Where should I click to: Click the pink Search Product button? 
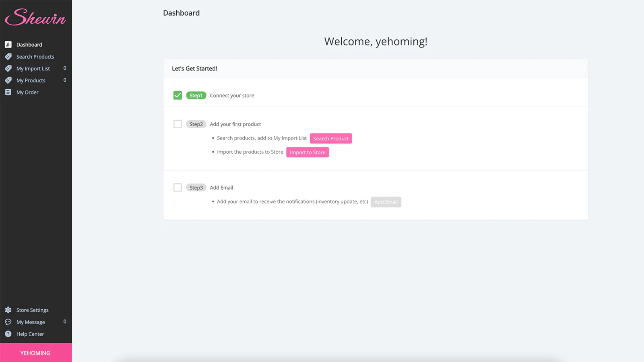(331, 138)
